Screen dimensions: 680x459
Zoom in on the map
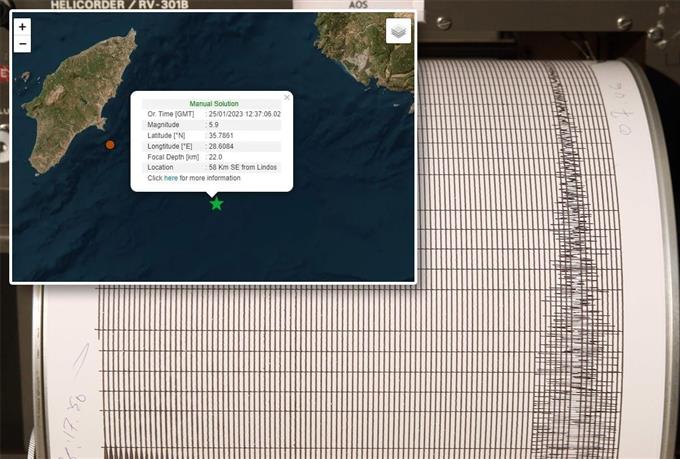23,27
